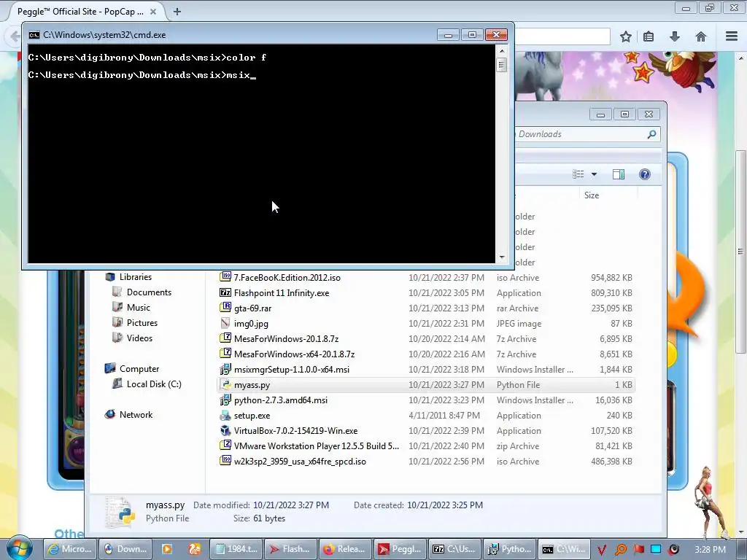Viewport: 747px width, 560px height.
Task: Switch to the Python installer taskbar button
Action: (509, 549)
